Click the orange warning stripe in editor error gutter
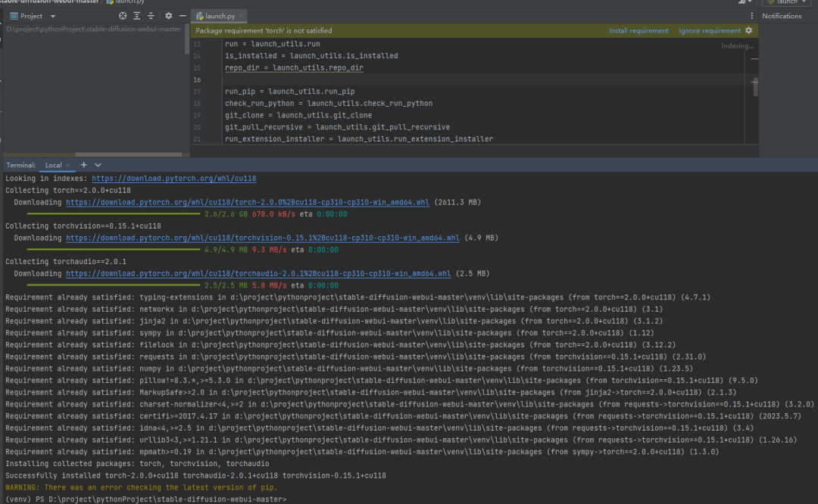 (754, 59)
